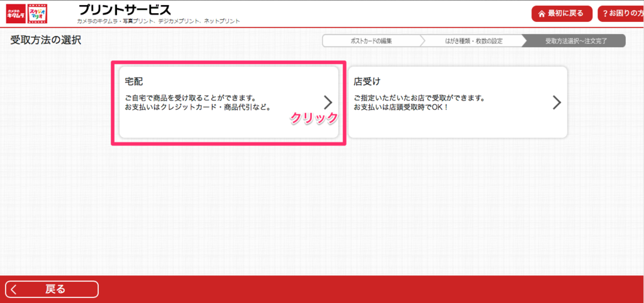644x303 pixels.
Task: Click the 最初に戻る home button
Action: pos(562,14)
